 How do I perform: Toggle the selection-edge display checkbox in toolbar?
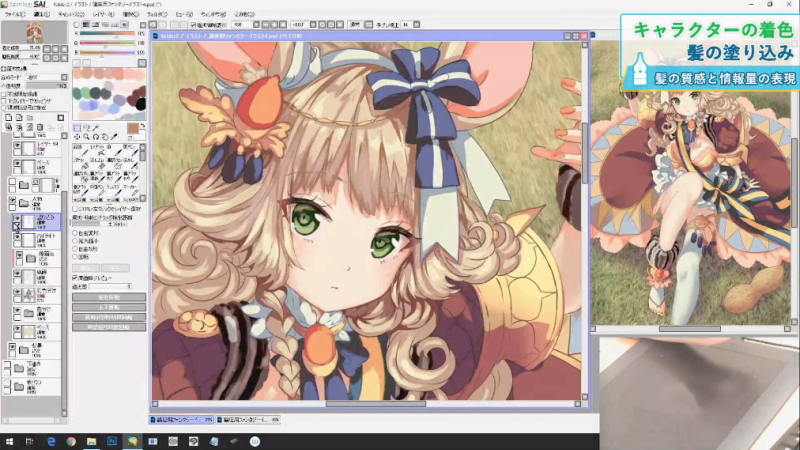click(193, 24)
